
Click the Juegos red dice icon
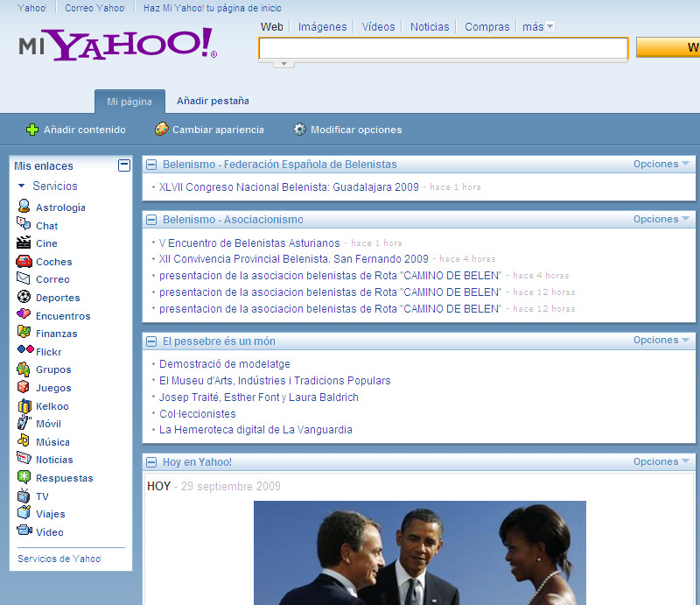[24, 387]
